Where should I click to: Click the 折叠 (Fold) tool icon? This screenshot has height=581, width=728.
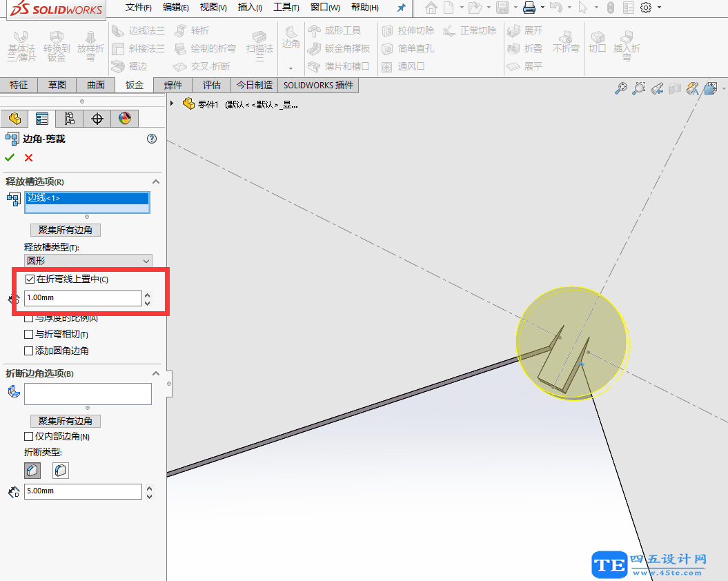point(513,48)
